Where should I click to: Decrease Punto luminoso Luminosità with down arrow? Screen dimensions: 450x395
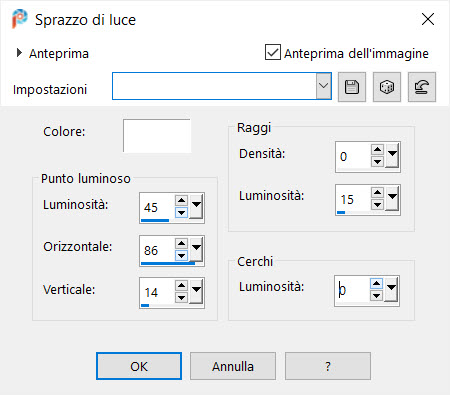click(181, 212)
